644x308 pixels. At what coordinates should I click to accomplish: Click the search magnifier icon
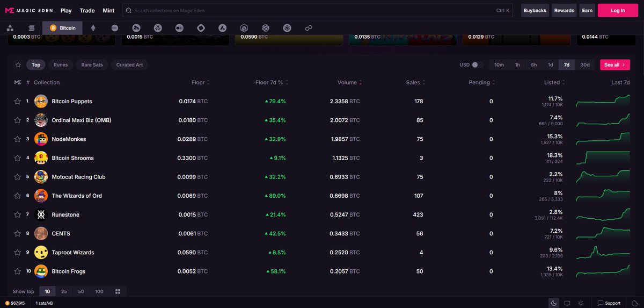tap(129, 10)
